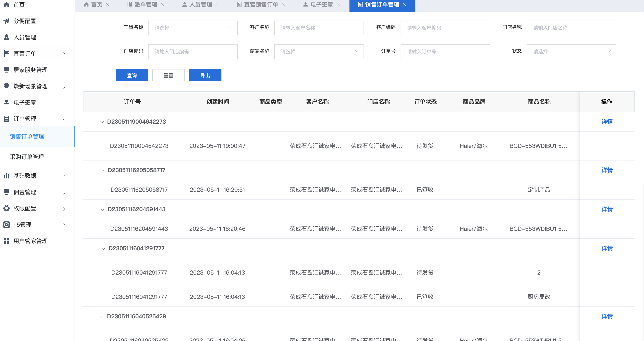The height and width of the screenshot is (341, 644).
Task: Click the 导出 button
Action: (205, 75)
